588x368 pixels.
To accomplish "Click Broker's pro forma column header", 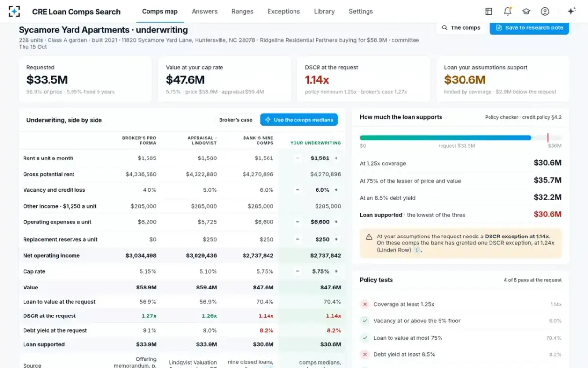I will (139, 141).
